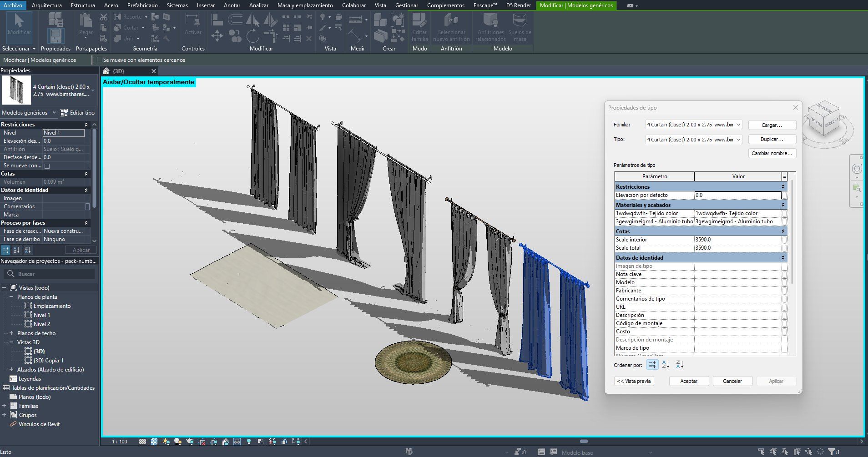Click the home icon on the view tab bar
Viewport: 868px width, 457px height.
pos(106,71)
